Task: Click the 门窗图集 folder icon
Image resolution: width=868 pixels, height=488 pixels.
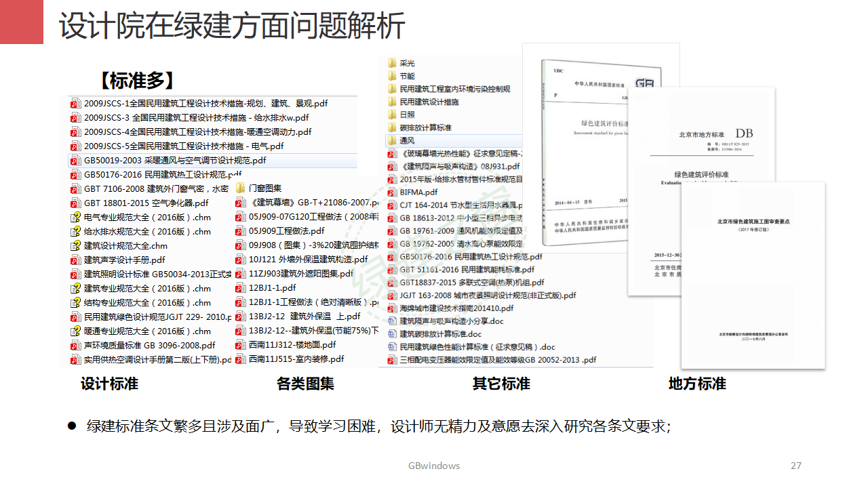Action: click(x=239, y=188)
